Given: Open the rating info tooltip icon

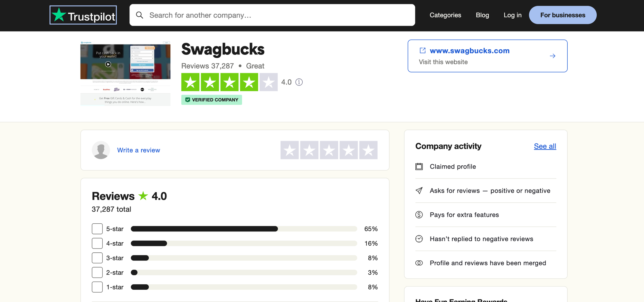Looking at the screenshot, I should [299, 82].
